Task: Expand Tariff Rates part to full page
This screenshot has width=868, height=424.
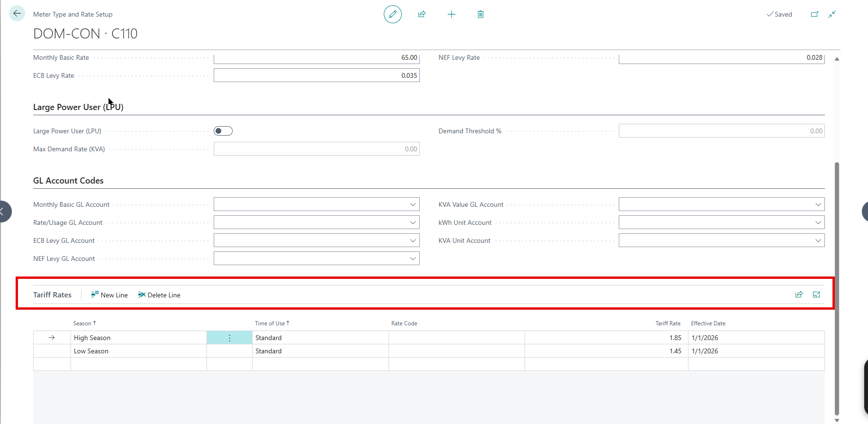Action: click(816, 295)
